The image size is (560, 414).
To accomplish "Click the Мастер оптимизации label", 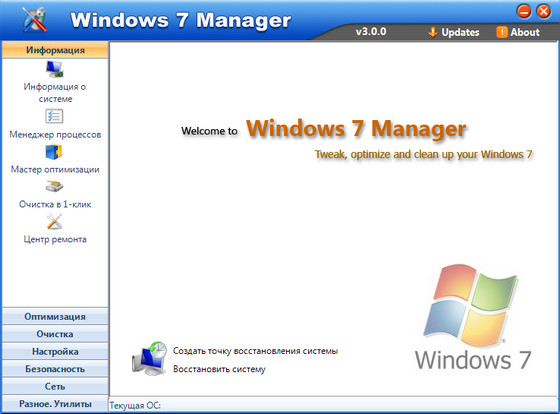I will tap(55, 169).
